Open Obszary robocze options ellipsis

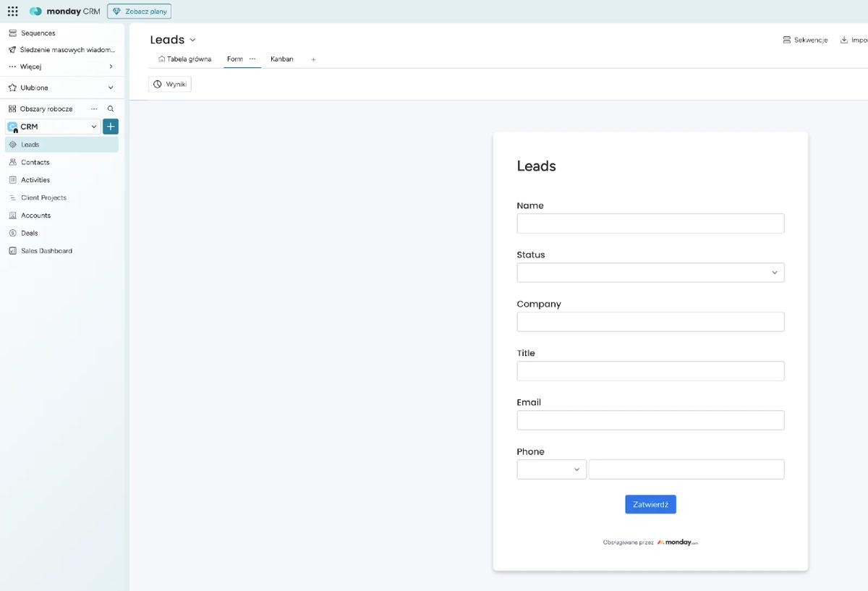94,109
